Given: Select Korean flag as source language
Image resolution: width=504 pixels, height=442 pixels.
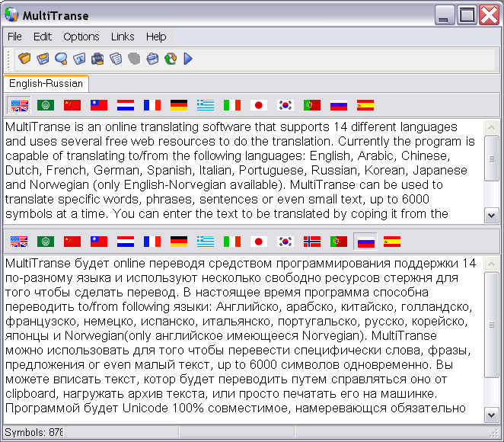Looking at the screenshot, I should (x=285, y=105).
